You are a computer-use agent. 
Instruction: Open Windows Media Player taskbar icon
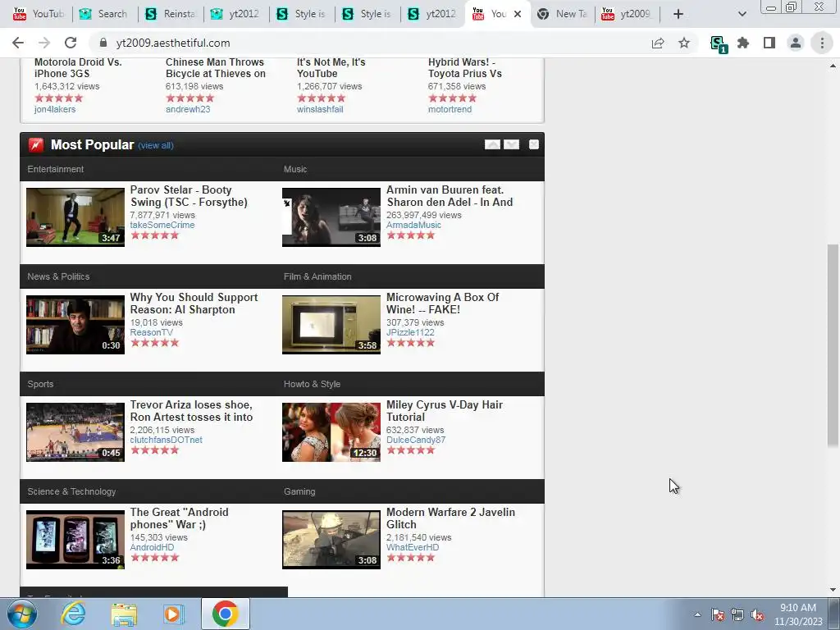(172, 614)
